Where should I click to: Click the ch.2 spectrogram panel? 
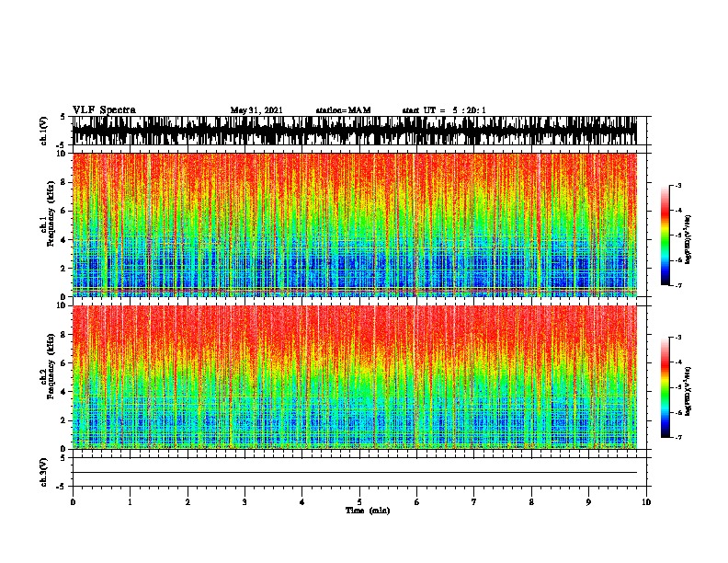pyautogui.click(x=355, y=377)
